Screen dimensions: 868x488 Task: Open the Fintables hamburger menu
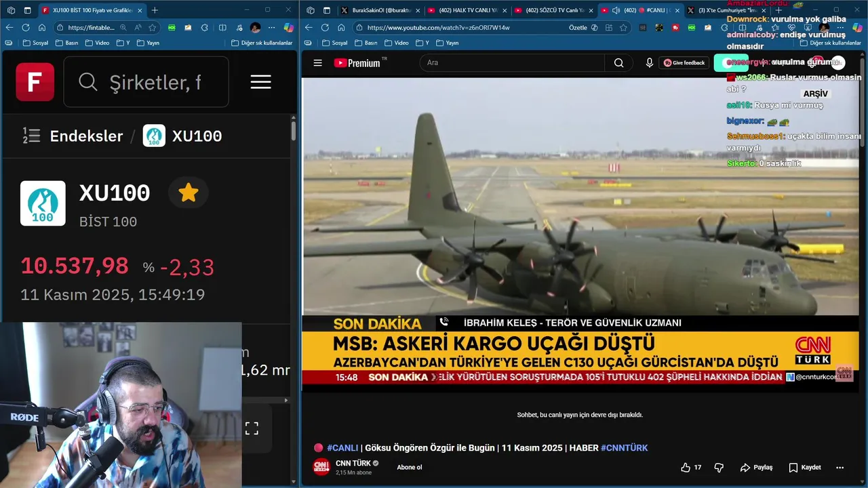tap(260, 82)
